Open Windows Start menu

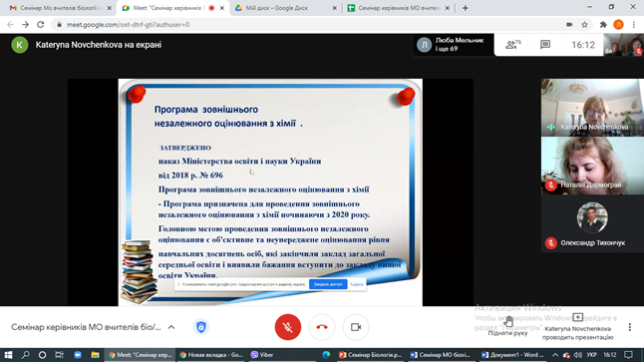pos(8,355)
